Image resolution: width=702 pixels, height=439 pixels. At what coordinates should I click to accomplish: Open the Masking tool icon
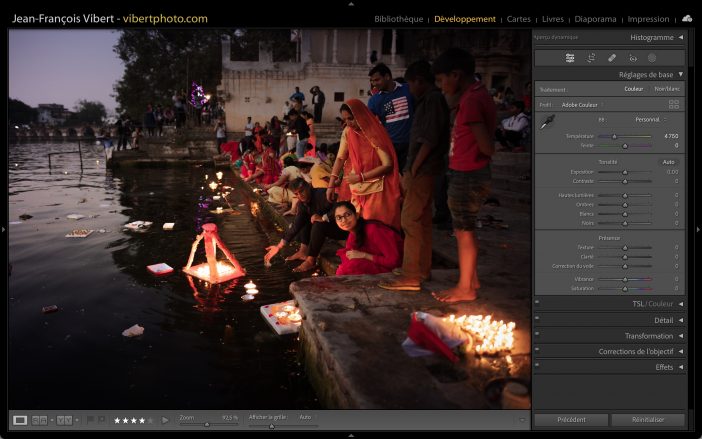[x=651, y=58]
